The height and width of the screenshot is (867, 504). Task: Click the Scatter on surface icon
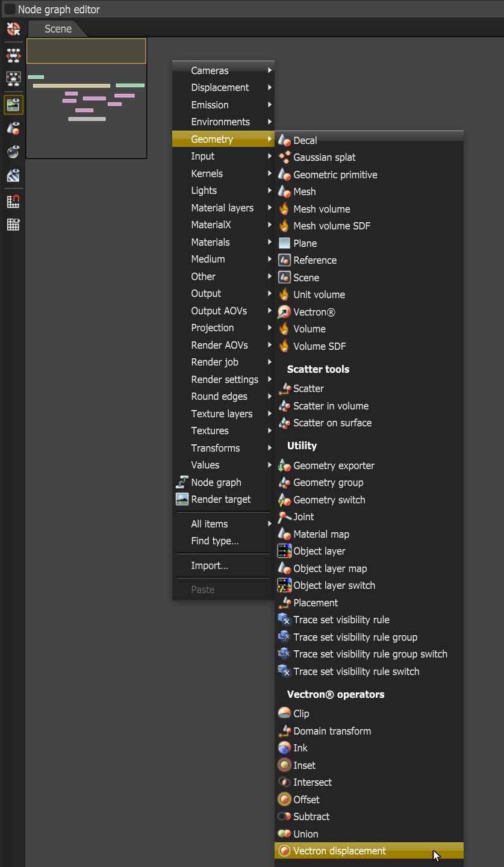284,423
